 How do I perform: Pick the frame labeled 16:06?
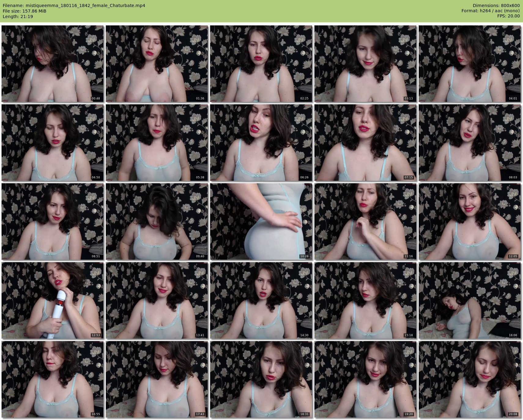point(470,300)
